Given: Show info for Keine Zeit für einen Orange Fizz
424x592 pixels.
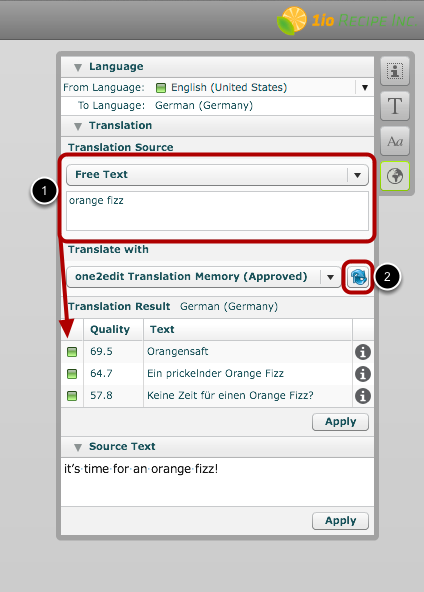Looking at the screenshot, I should coord(362,396).
